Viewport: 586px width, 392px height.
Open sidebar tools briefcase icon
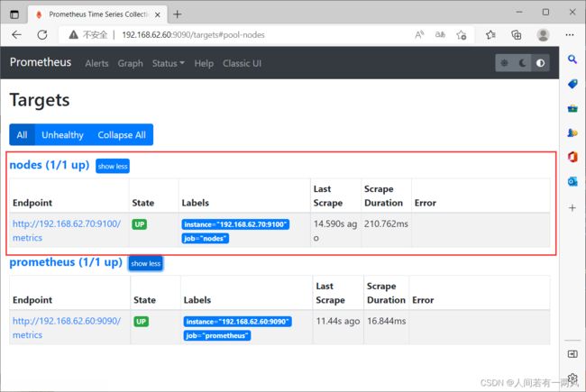tap(572, 108)
